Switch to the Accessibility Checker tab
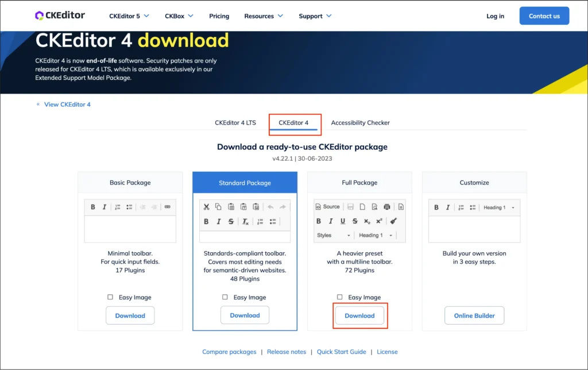This screenshot has height=370, width=588. point(361,123)
